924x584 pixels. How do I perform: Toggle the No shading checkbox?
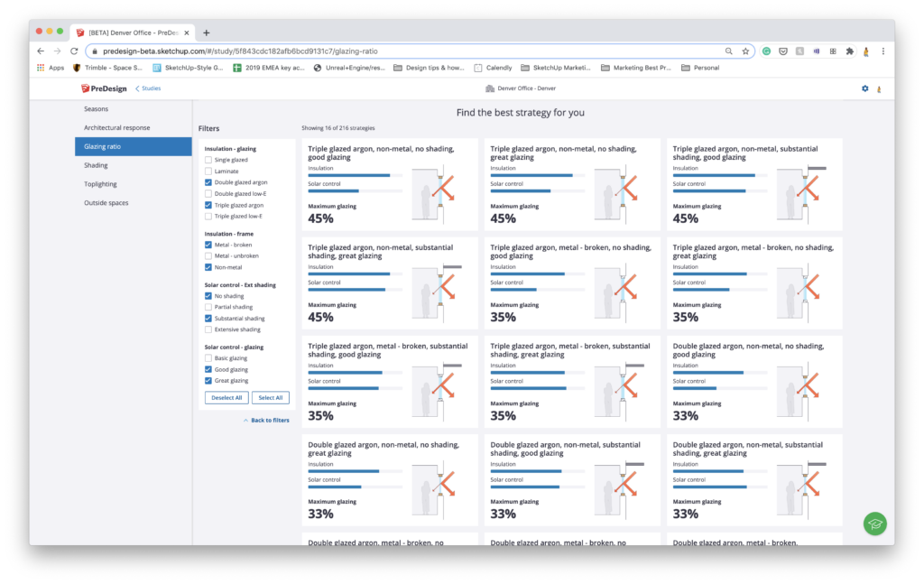tap(208, 296)
